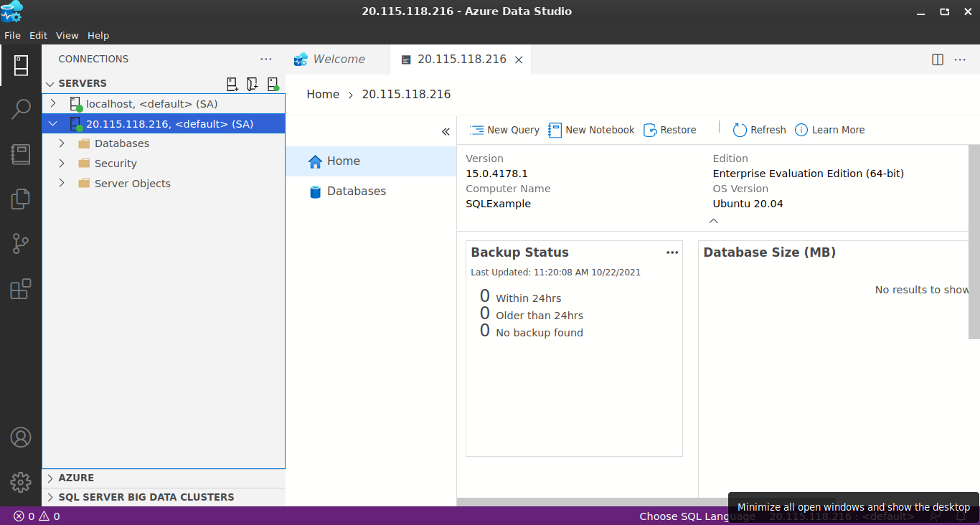This screenshot has height=525, width=980.
Task: Click the dashboard vertical scrollbar
Action: pos(974,241)
